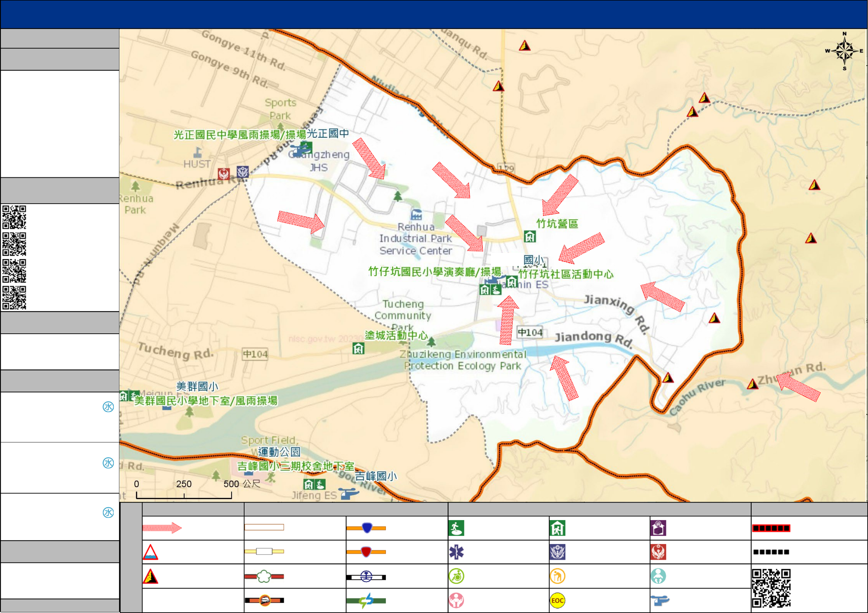Click the compass rose on the map
Viewport: 868px width, 613px height.
point(845,51)
